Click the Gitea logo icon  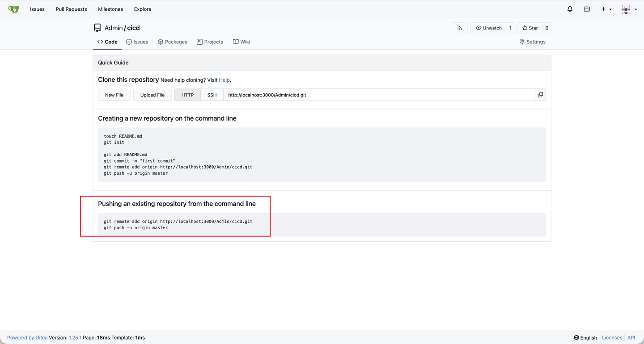[13, 9]
